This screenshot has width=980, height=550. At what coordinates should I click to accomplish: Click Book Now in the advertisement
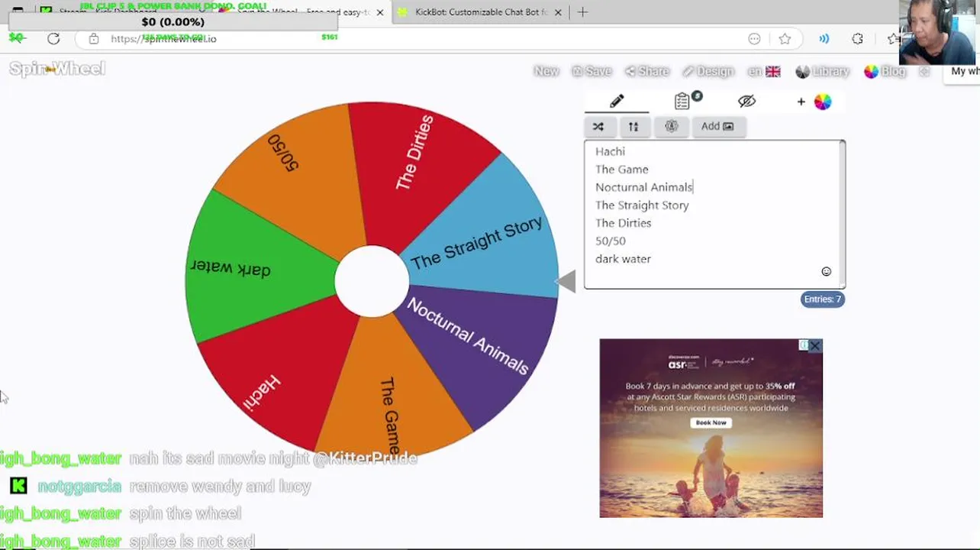pyautogui.click(x=711, y=422)
